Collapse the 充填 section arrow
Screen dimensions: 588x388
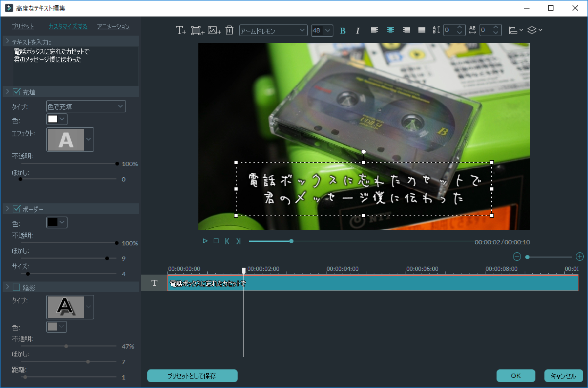click(x=7, y=92)
